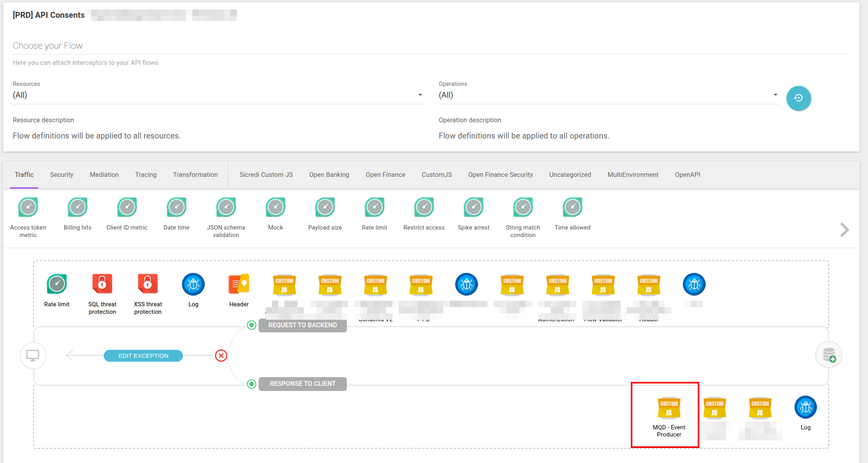Click the EDIT EXCEPTION button
Image resolution: width=868 pixels, height=463 pixels.
(x=143, y=356)
